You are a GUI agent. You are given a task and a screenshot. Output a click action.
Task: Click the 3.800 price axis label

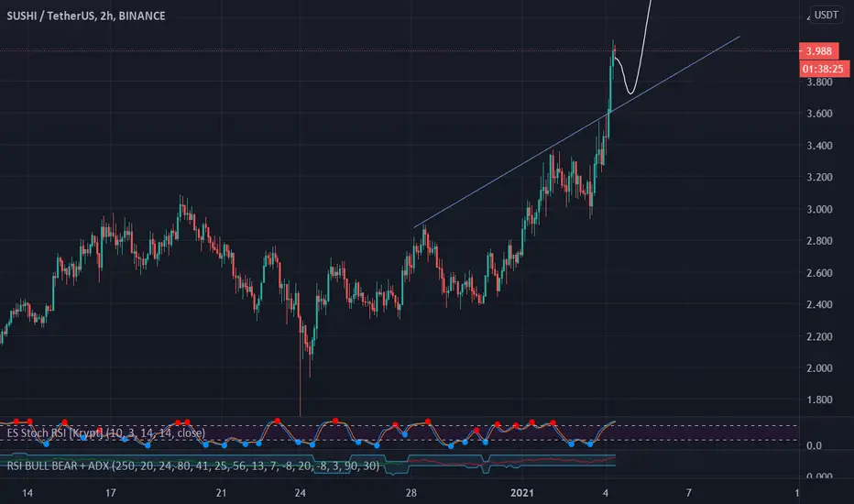coord(819,82)
